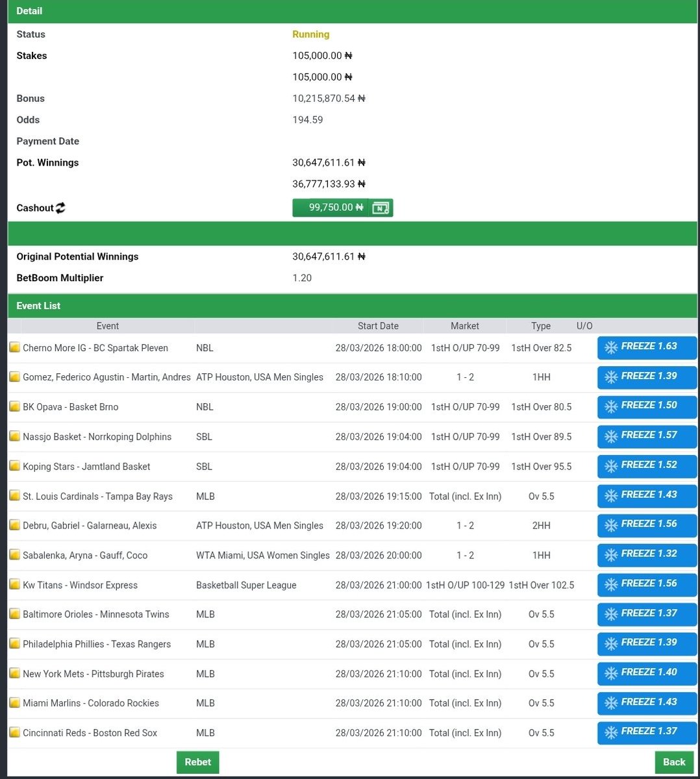The height and width of the screenshot is (779, 700).
Task: Freeze Baltimore Orioles bet at 1.37
Action: (647, 614)
